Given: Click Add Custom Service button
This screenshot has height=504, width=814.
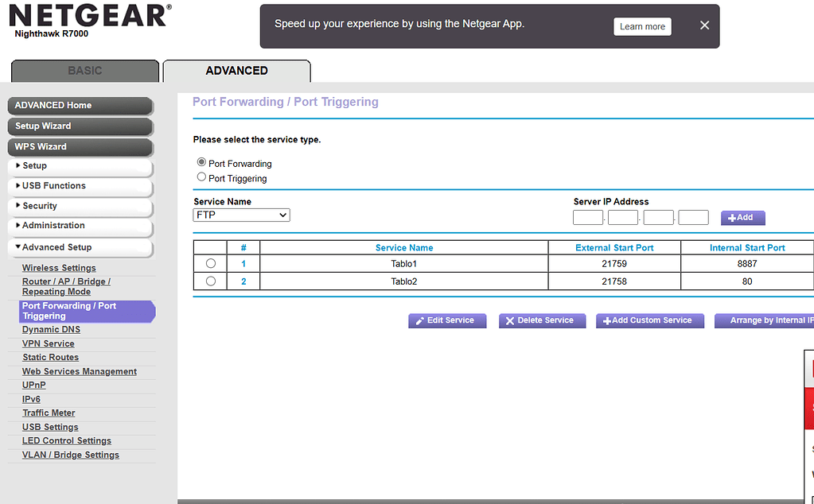Looking at the screenshot, I should (650, 321).
